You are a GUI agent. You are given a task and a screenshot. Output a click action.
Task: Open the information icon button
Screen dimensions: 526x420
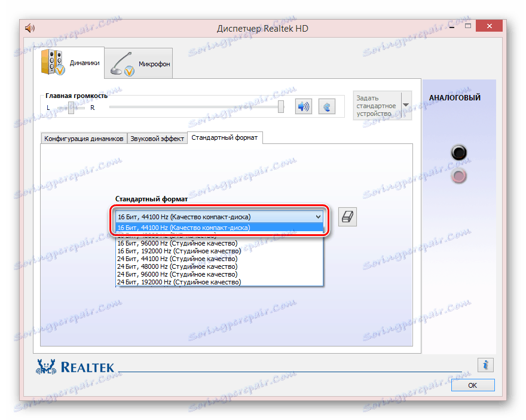[x=485, y=364]
